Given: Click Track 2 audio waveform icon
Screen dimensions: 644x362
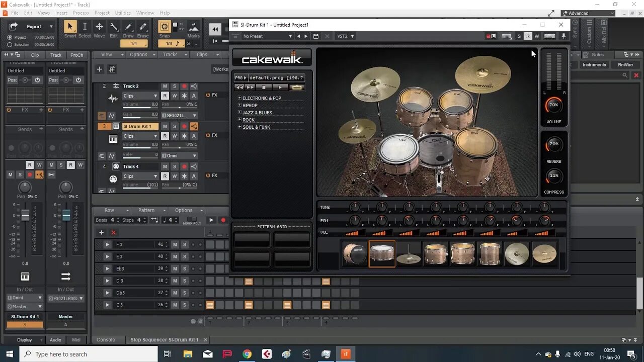Looking at the screenshot, I should 113,99.
